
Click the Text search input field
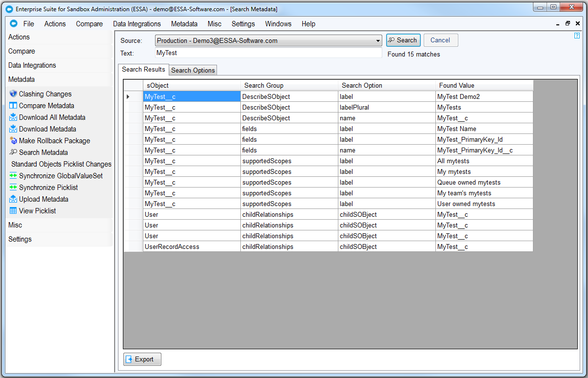coord(268,53)
